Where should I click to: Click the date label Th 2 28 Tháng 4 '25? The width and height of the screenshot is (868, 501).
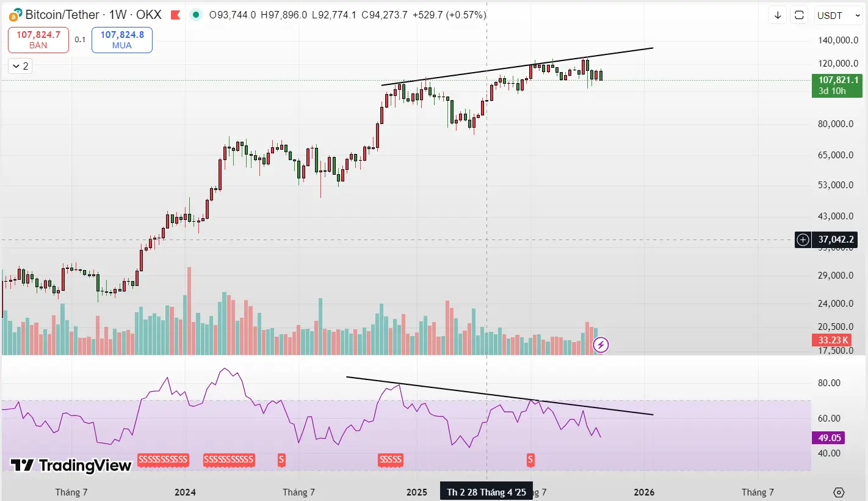[x=486, y=491]
